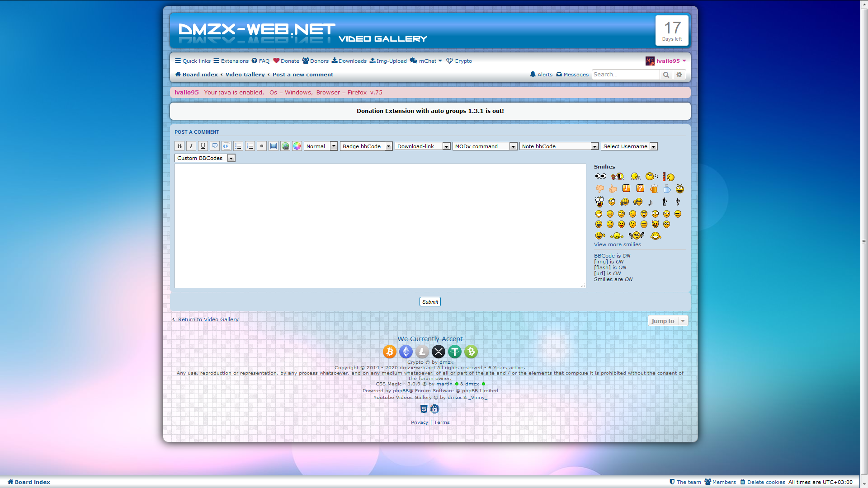Click the View more smilies link
Viewport: 868px width, 488px height.
coord(617,244)
